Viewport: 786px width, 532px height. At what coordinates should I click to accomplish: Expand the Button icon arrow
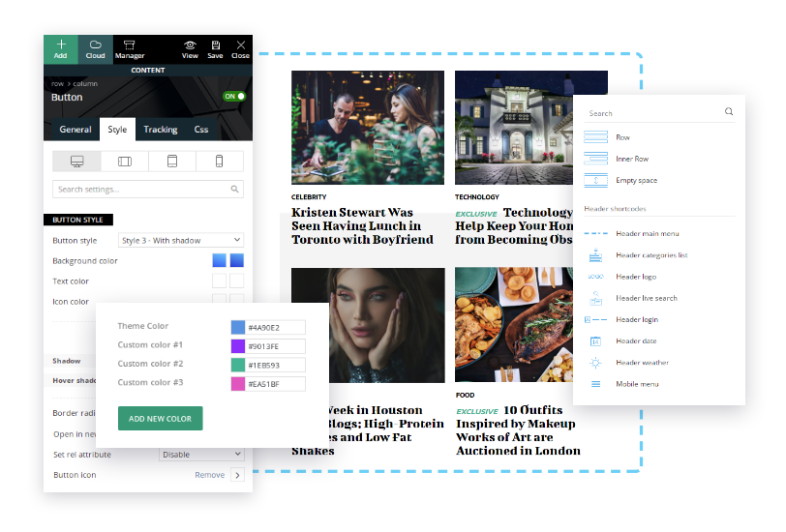(x=237, y=475)
